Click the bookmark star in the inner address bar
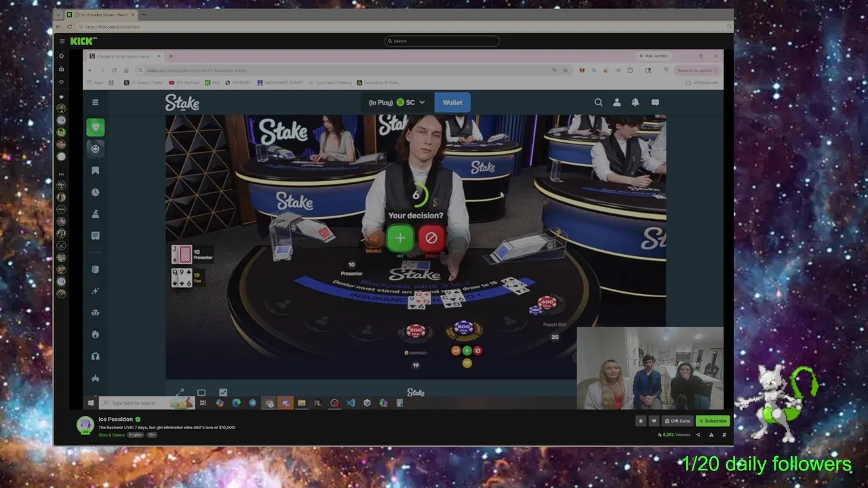Screen dimensions: 868x488 565,70
